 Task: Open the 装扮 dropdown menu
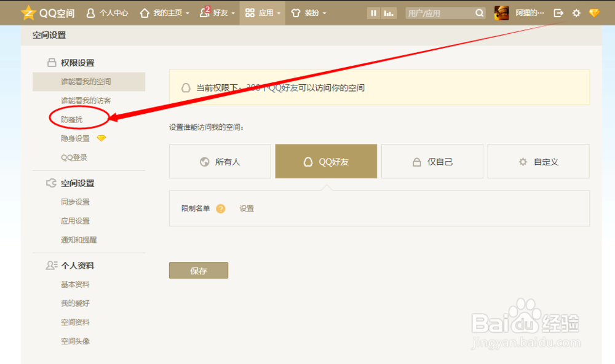tap(325, 13)
